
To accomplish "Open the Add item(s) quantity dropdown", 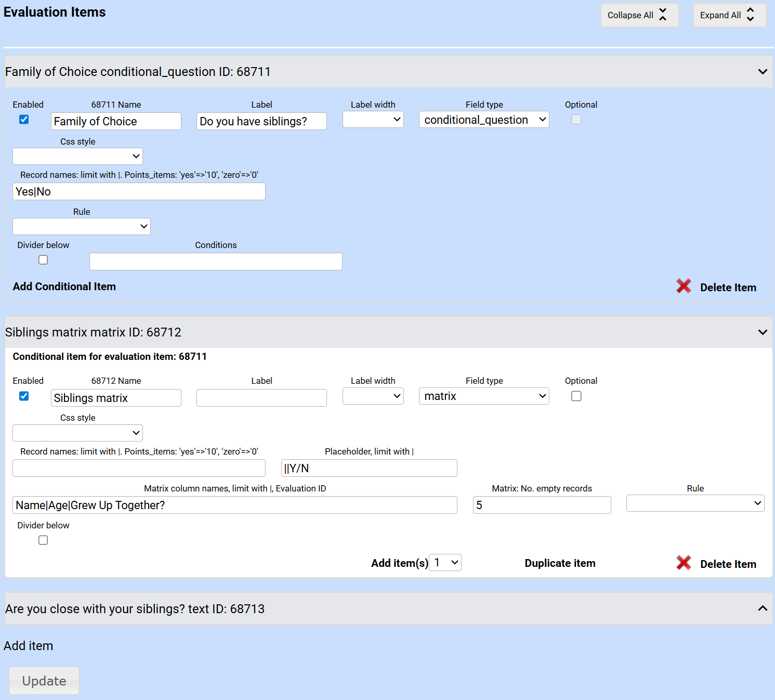I will tap(445, 563).
